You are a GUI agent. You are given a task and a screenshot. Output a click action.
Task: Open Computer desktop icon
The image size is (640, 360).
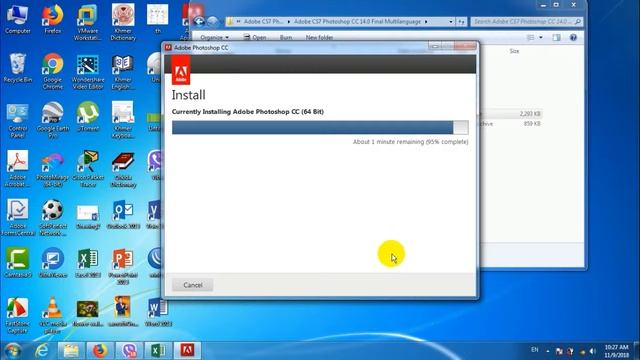(x=18, y=19)
